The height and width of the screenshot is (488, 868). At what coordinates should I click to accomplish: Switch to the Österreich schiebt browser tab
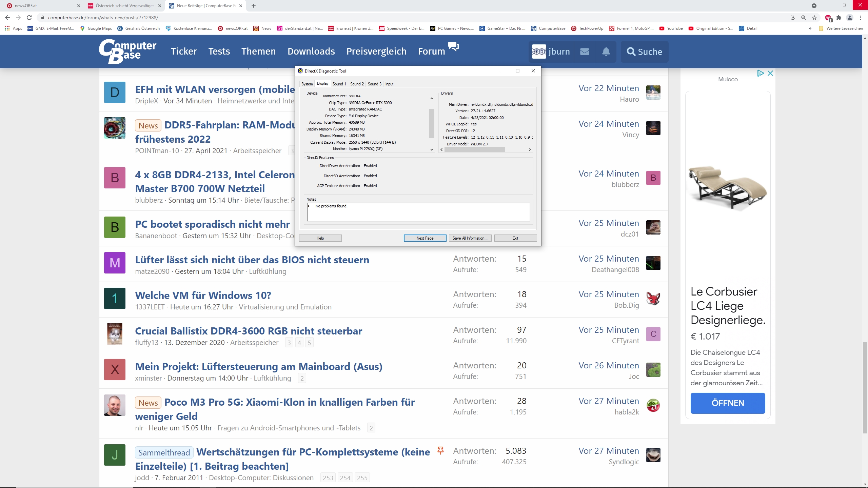(124, 6)
